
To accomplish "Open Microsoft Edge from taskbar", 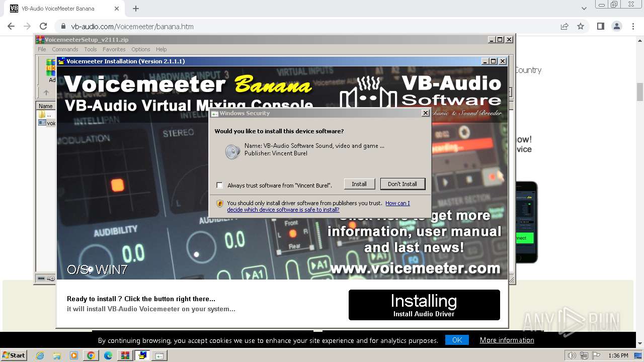I will (108, 355).
